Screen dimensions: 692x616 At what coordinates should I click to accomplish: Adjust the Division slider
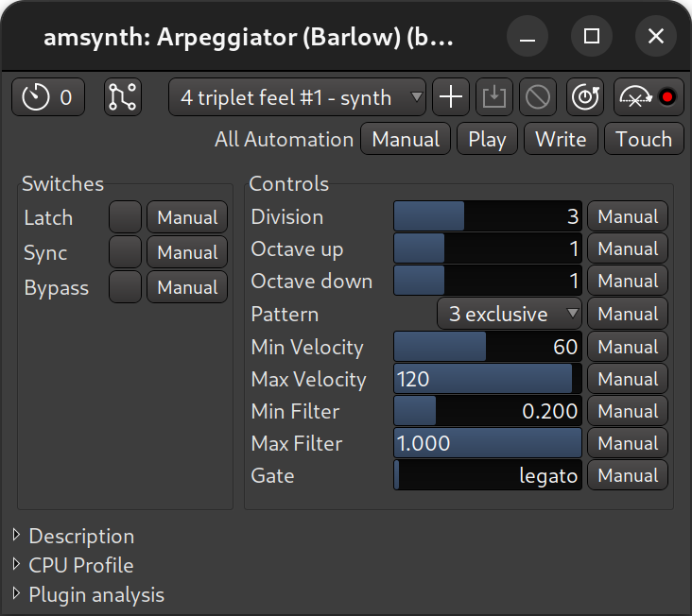coord(488,216)
